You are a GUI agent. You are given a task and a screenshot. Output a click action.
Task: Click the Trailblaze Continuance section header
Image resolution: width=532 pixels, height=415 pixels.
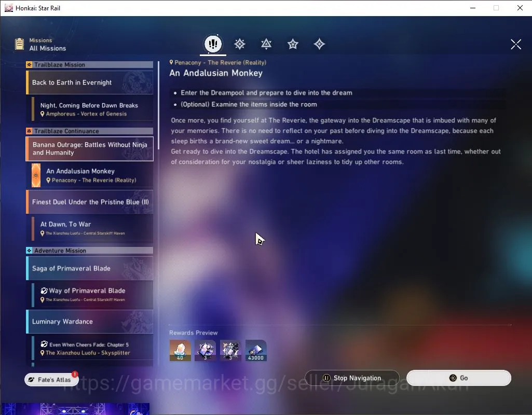click(90, 131)
